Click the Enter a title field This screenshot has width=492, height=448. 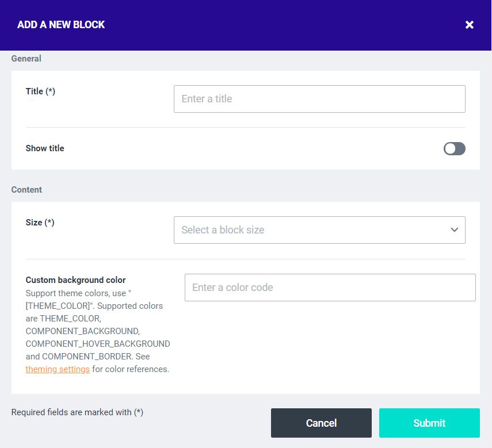(319, 99)
